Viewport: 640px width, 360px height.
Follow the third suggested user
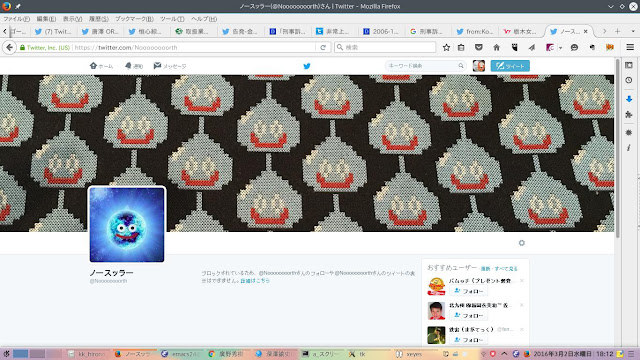469,340
